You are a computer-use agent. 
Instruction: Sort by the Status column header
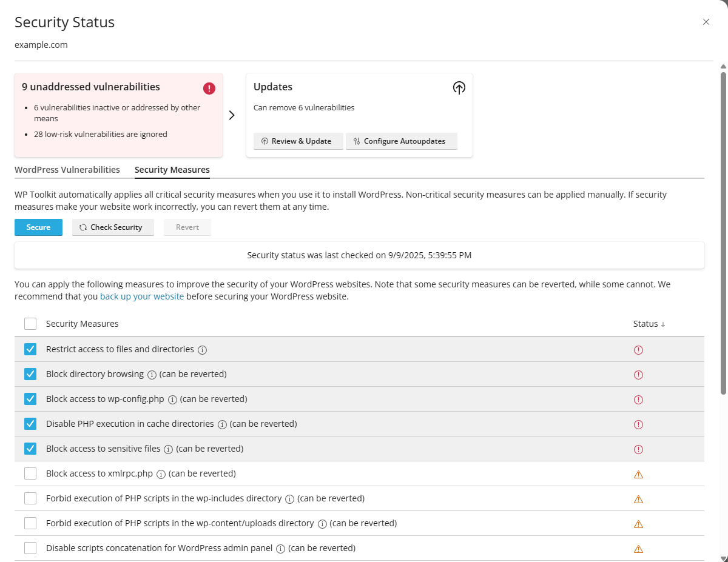point(649,324)
